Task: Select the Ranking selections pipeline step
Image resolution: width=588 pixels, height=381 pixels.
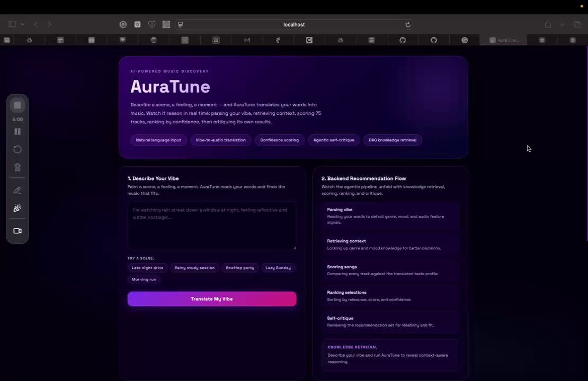Action: pos(390,296)
